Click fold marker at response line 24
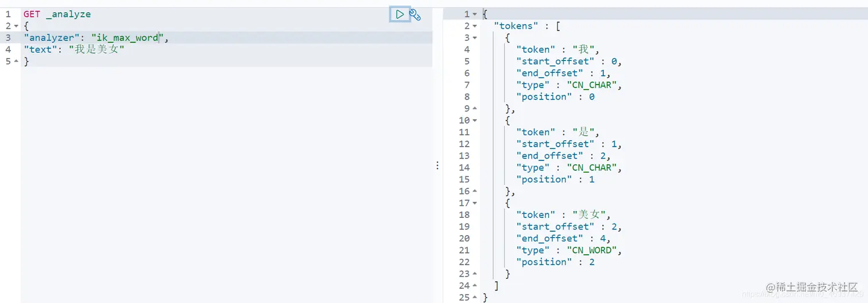The width and height of the screenshot is (868, 303). point(475,285)
